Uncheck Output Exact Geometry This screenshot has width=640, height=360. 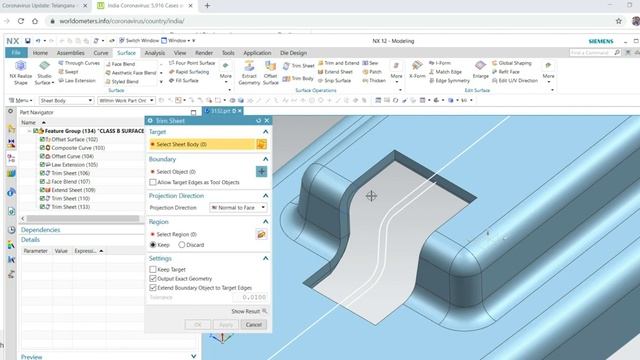(153, 278)
